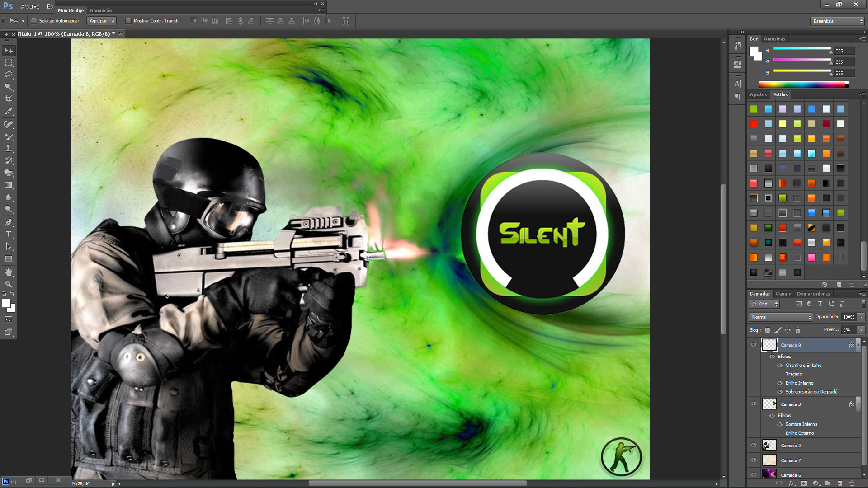Enable Seleção Automática checkbox

click(34, 21)
